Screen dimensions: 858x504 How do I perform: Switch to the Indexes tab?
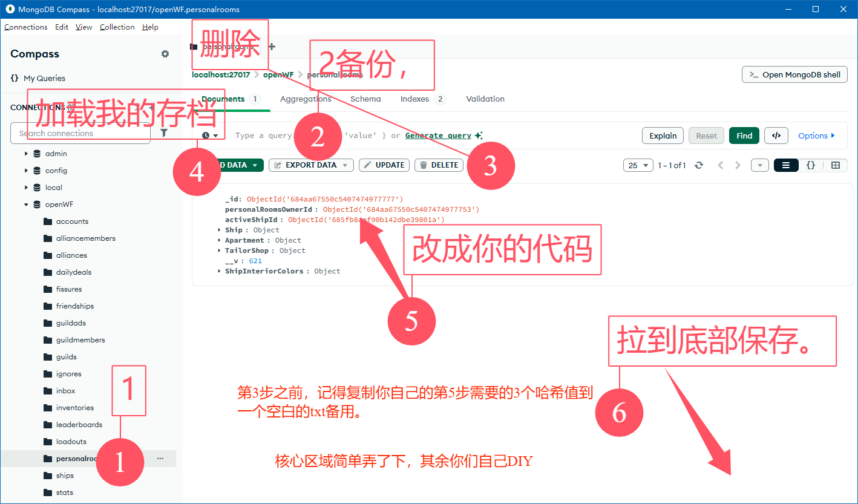click(423, 99)
